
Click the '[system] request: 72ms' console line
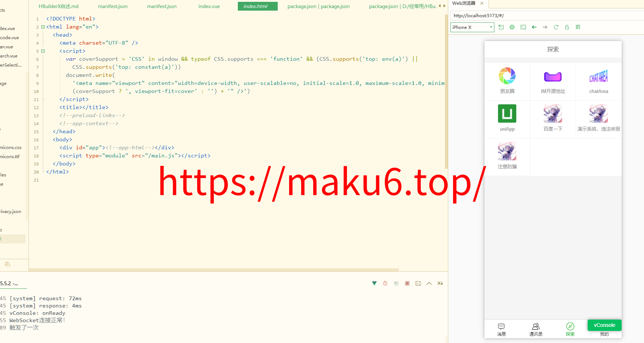pos(46,298)
